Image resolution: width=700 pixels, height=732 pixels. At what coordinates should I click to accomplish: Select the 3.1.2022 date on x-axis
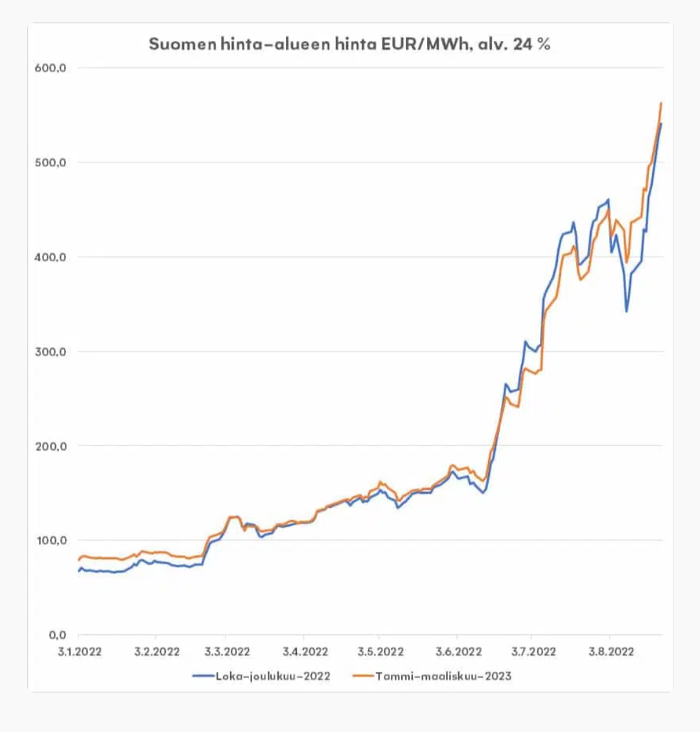pos(79,652)
